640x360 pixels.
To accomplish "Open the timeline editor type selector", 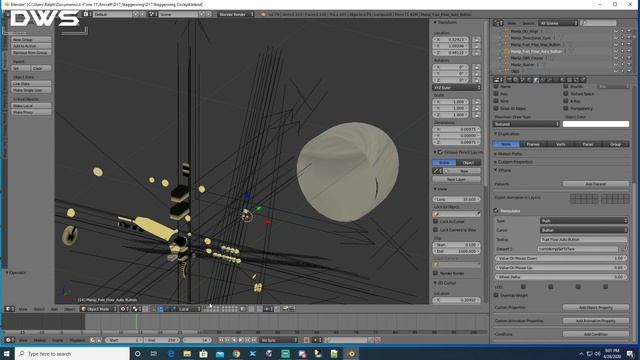I will pos(9,340).
